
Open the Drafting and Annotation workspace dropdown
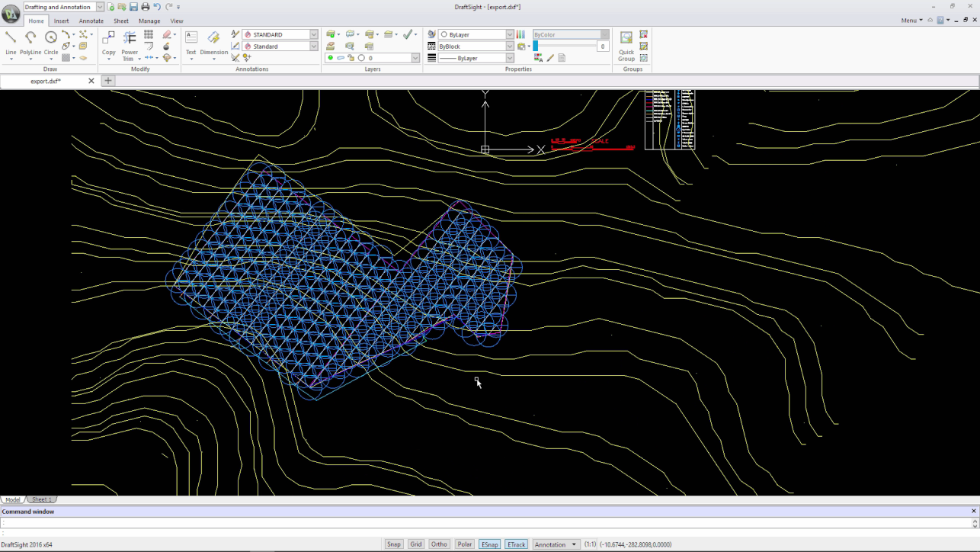coord(100,7)
